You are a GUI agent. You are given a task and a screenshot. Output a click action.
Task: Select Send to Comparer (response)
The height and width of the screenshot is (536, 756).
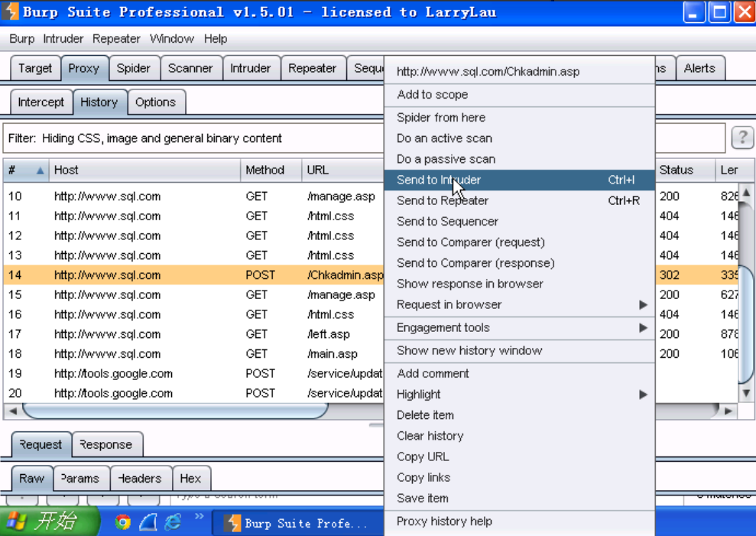(519, 263)
